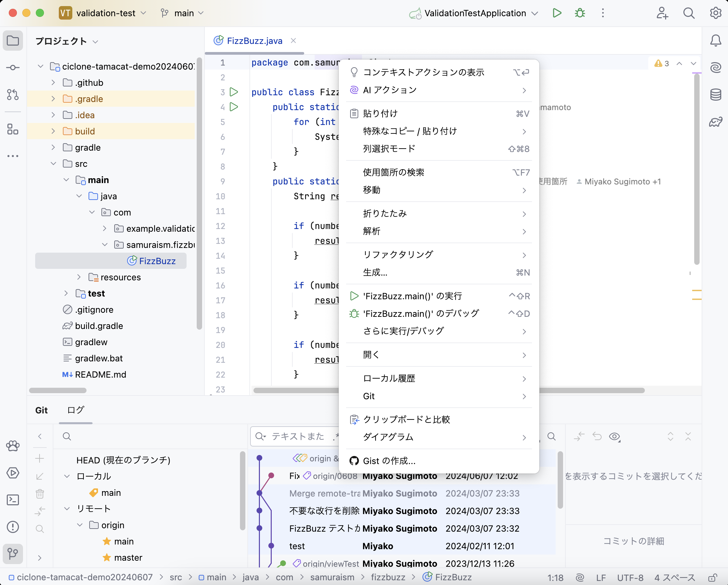Open the Commit tool window icon
The image size is (728, 585).
13,68
